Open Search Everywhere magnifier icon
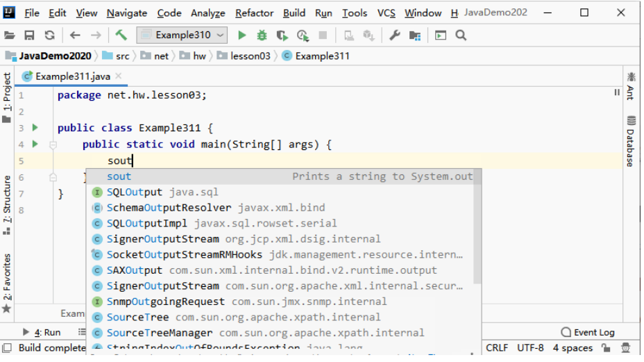Screen dimensions: 644x362 (461, 35)
